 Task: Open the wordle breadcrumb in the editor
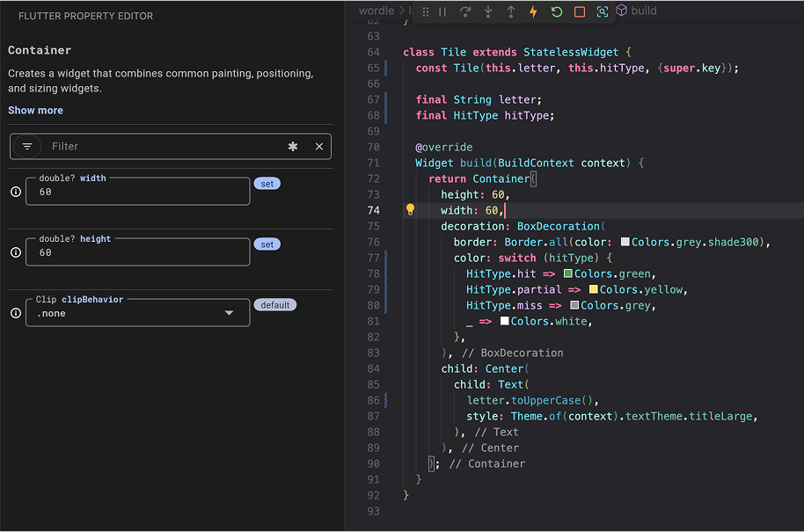coord(377,11)
